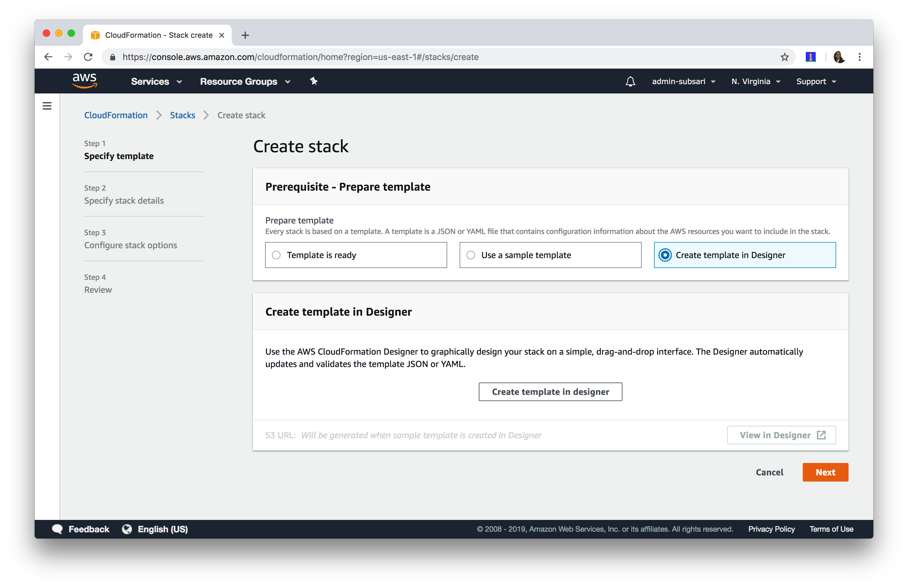Click the AWS logo home icon
908x588 pixels.
(84, 81)
